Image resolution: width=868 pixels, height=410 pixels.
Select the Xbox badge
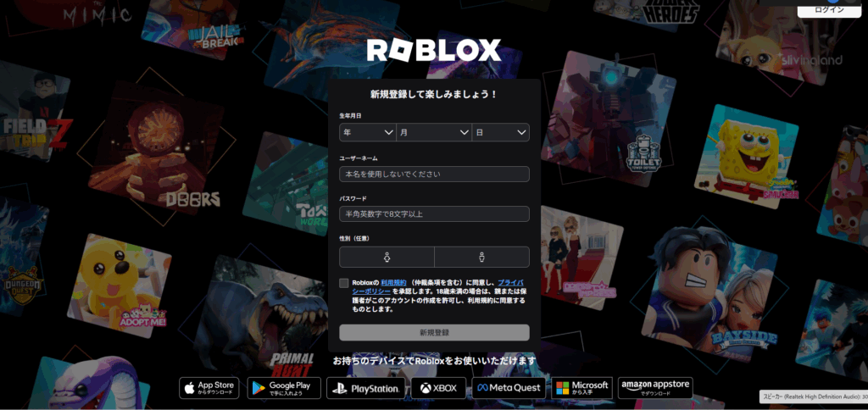click(438, 388)
